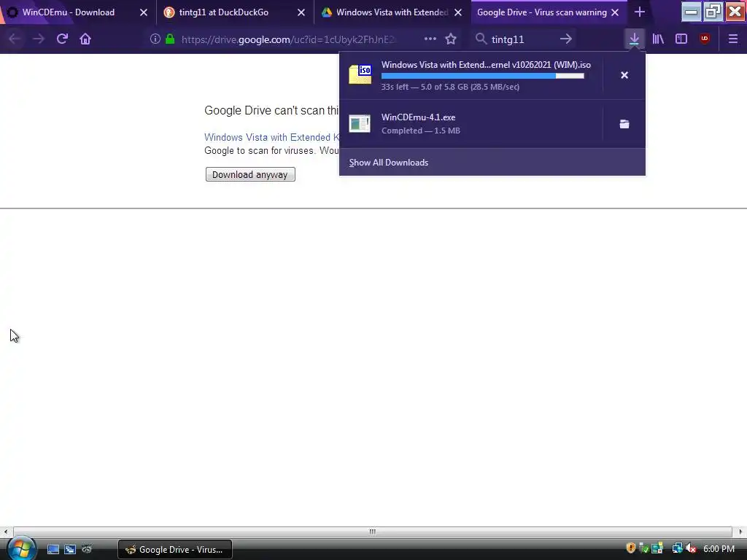Close the Google Drive virus scan tab
The image size is (747, 560).
click(x=615, y=12)
